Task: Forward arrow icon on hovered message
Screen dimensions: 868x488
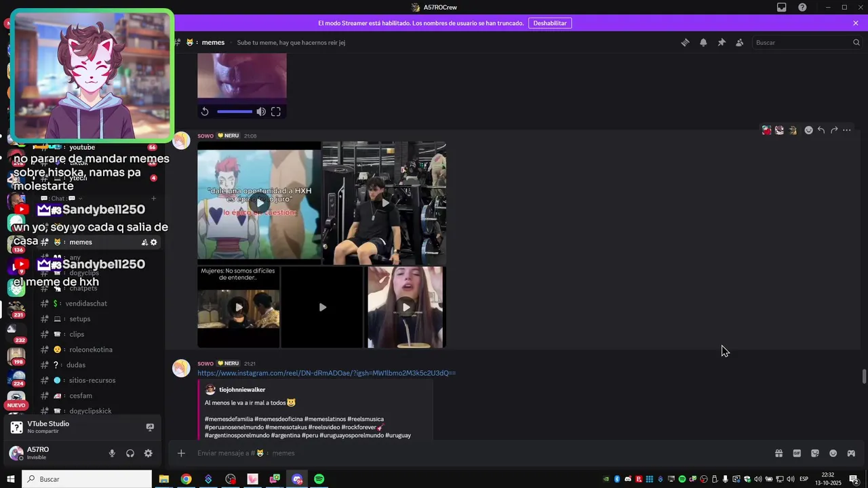Action: [x=834, y=130]
